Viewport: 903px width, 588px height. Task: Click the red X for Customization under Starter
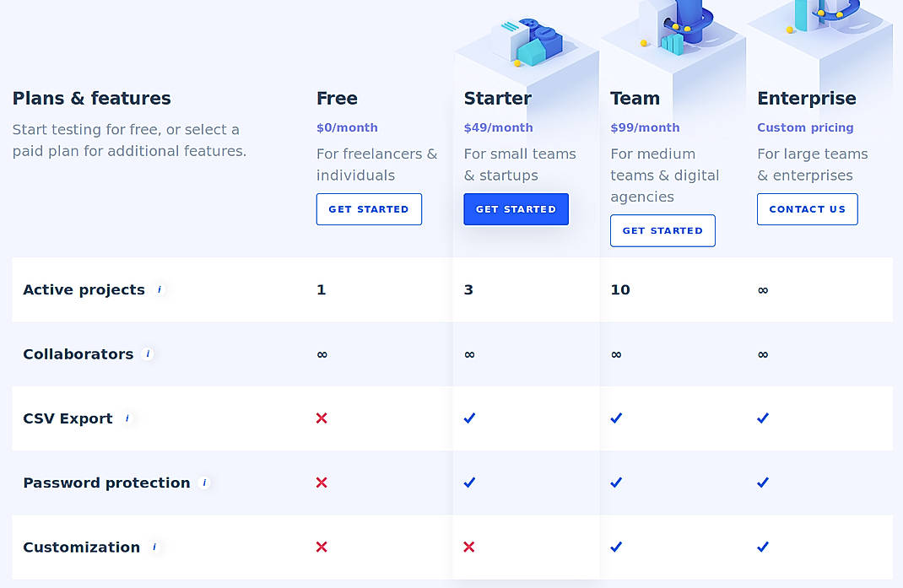pos(469,547)
